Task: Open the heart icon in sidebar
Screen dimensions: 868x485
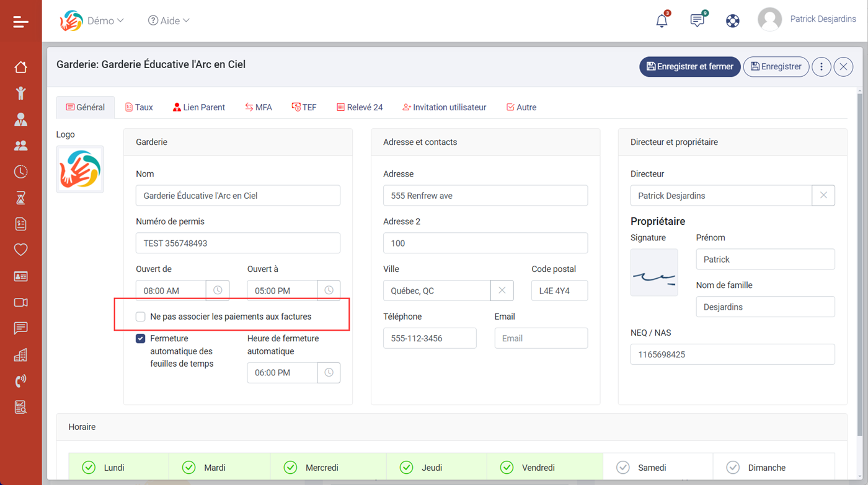Action: point(20,250)
